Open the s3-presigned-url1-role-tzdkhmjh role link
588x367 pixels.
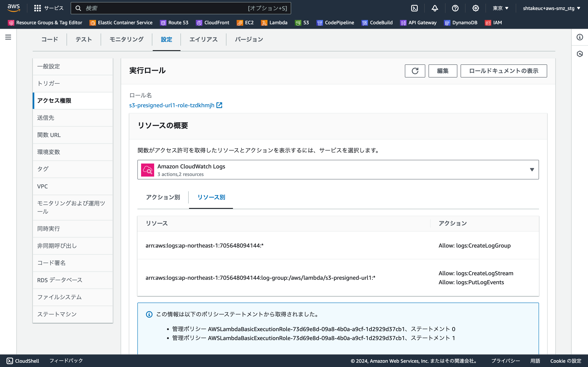tap(172, 105)
